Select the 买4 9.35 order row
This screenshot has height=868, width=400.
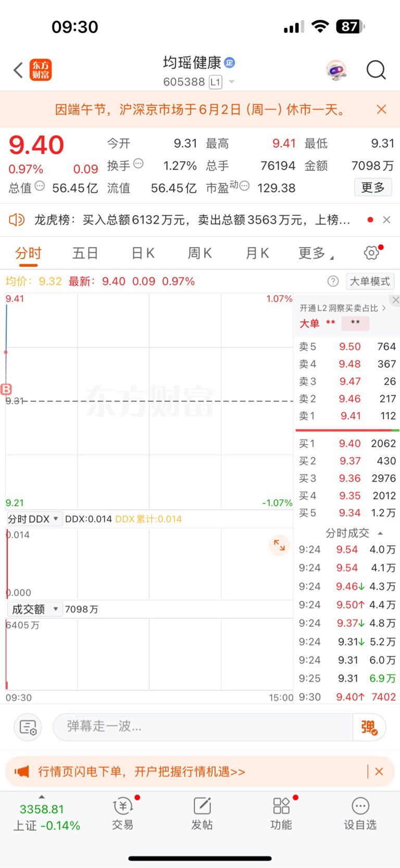347,496
